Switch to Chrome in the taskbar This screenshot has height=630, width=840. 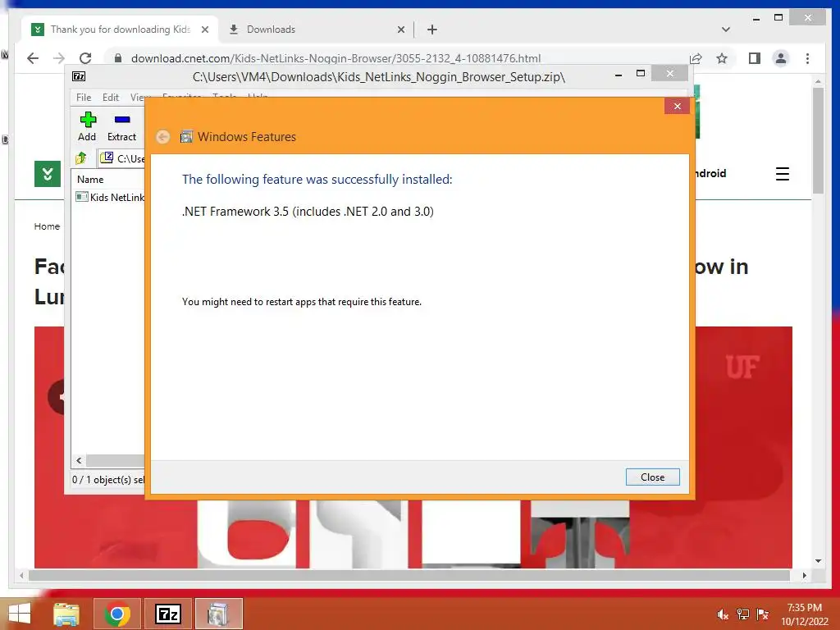click(116, 614)
